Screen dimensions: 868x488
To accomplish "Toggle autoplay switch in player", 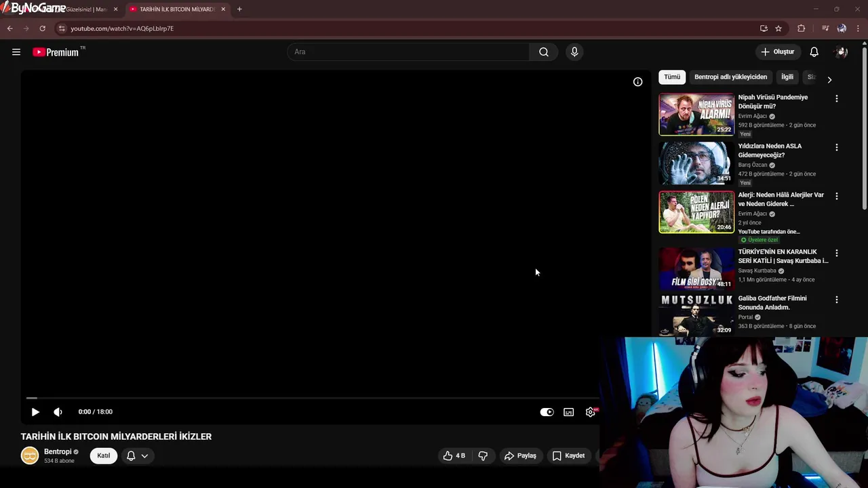I will click(x=547, y=412).
